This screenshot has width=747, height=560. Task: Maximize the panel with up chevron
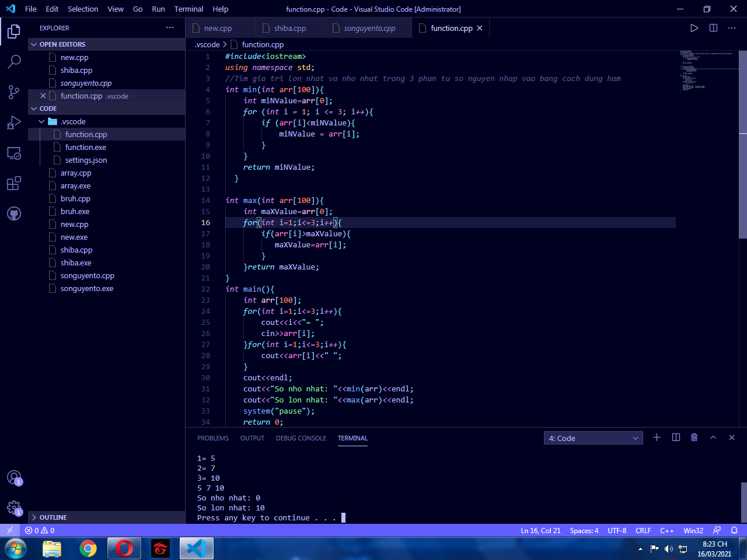click(x=713, y=437)
